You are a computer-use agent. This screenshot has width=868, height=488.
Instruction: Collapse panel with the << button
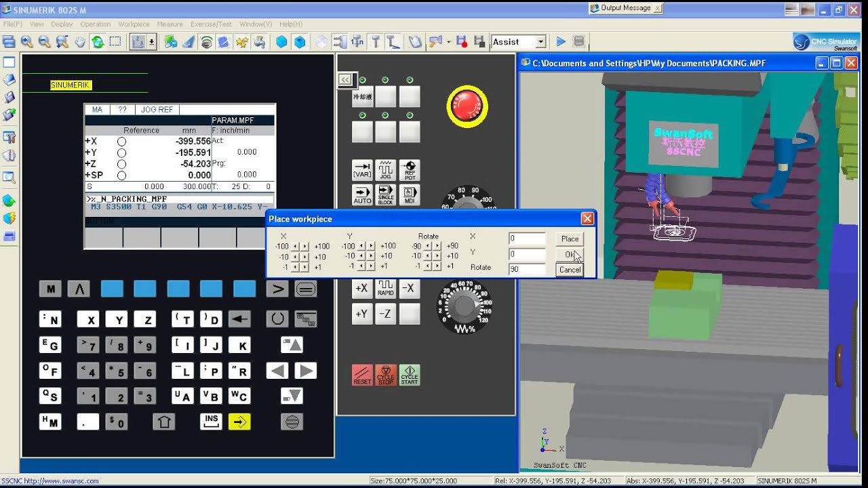click(x=345, y=79)
